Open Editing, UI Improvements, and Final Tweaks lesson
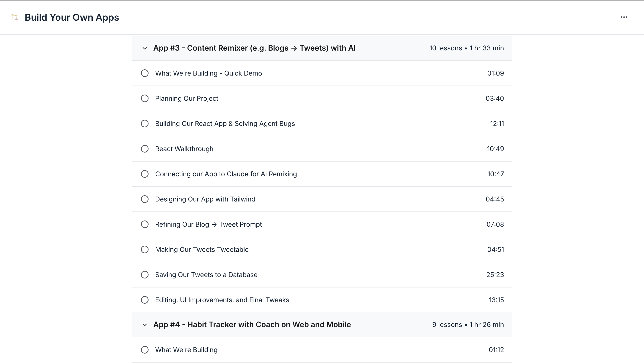Image resolution: width=644 pixels, height=364 pixels. click(x=222, y=300)
